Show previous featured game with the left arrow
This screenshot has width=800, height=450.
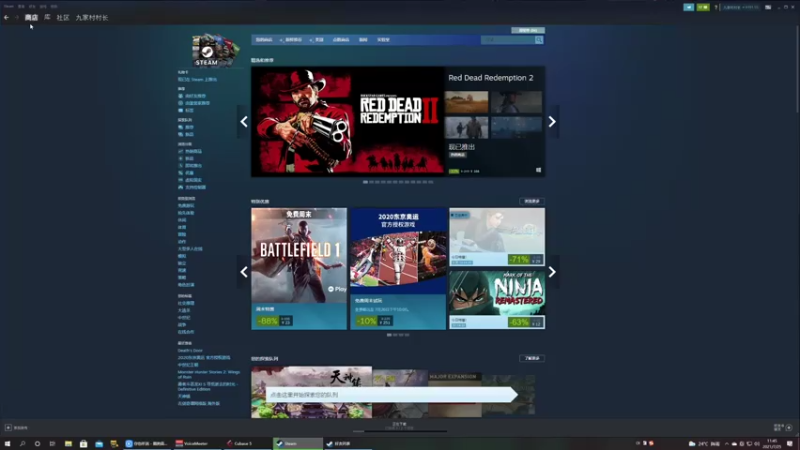[x=244, y=121]
